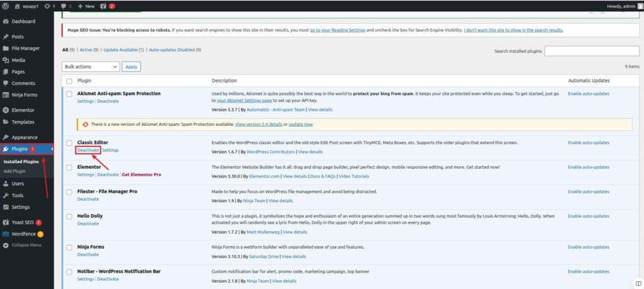The width and height of the screenshot is (644, 289).
Task: Open the wpapp1 site home link
Action: pos(26,6)
